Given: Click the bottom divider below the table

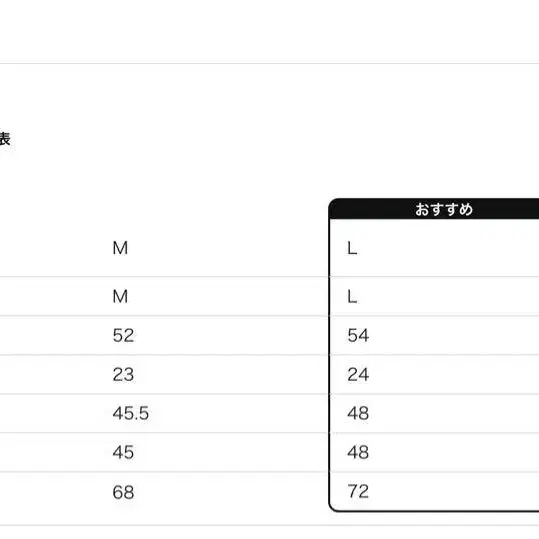Looking at the screenshot, I should tap(270, 525).
